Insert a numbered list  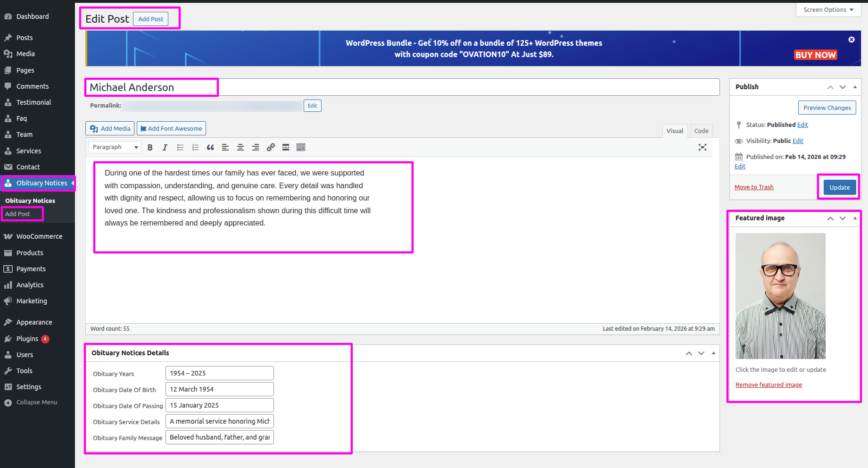195,148
